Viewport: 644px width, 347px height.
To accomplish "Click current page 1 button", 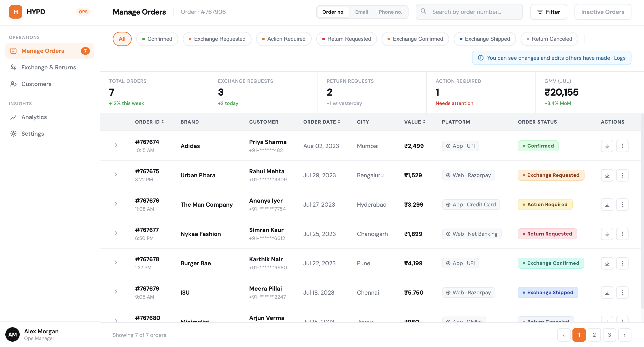I will point(579,335).
